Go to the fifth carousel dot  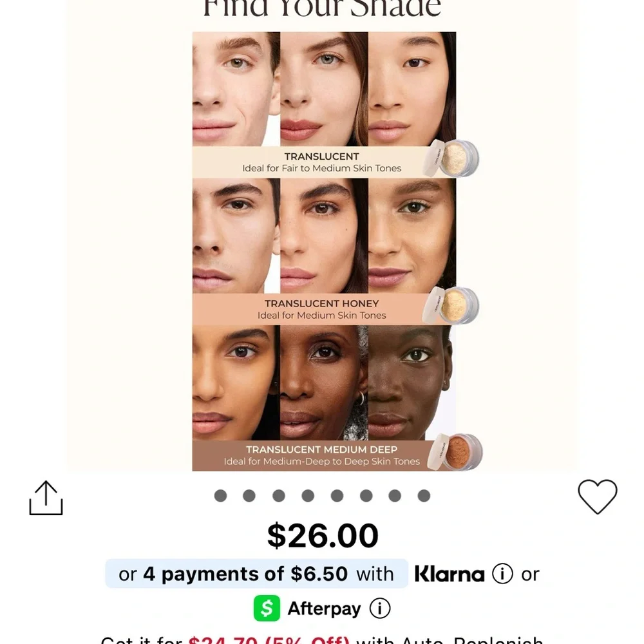(337, 495)
